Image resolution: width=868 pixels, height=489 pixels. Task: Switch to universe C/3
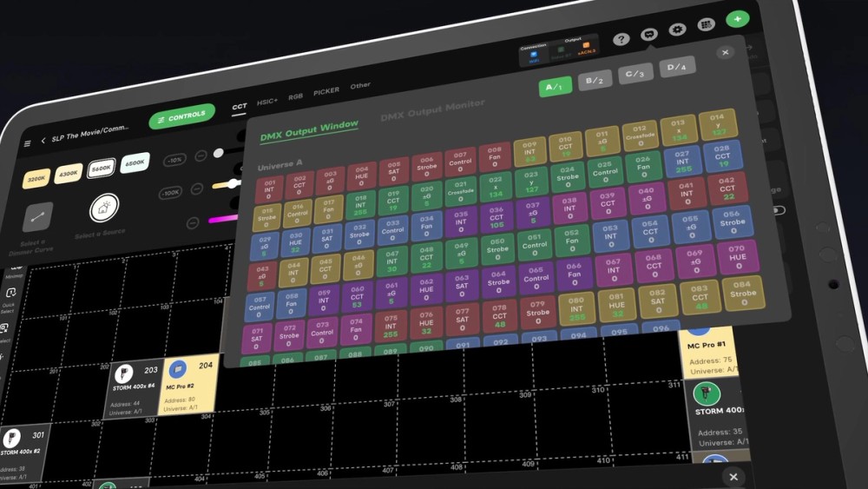tap(635, 74)
